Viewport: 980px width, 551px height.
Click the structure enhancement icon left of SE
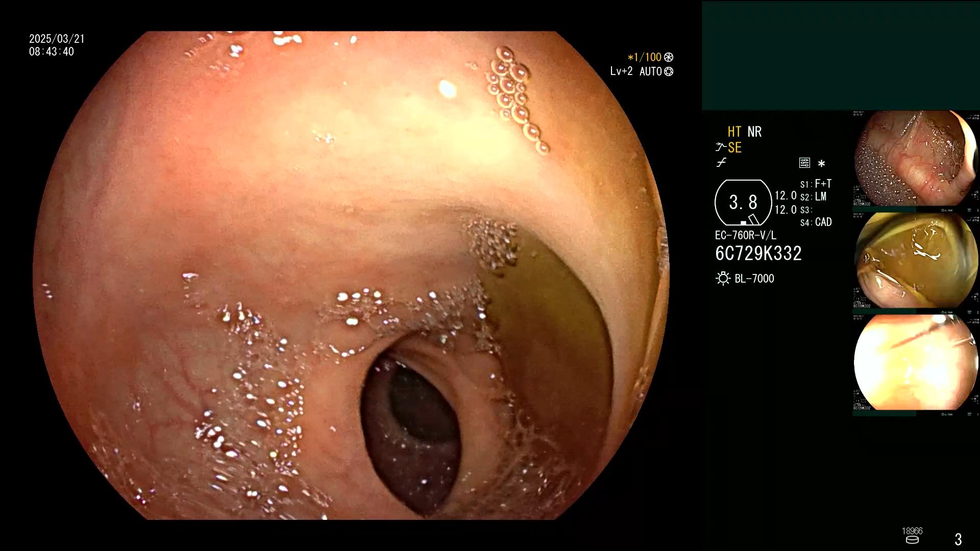[721, 147]
